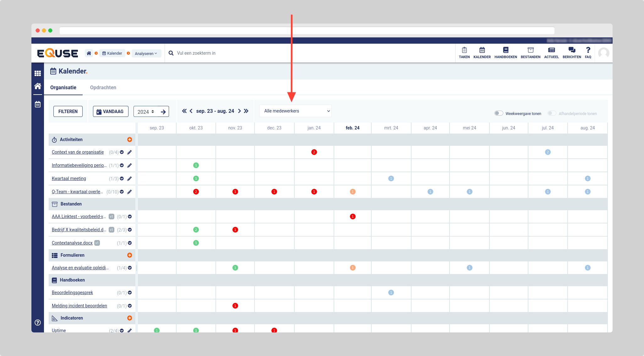The width and height of the screenshot is (644, 356).
Task: Toggle the Afhandelperiode tonen switch
Action: tap(552, 113)
